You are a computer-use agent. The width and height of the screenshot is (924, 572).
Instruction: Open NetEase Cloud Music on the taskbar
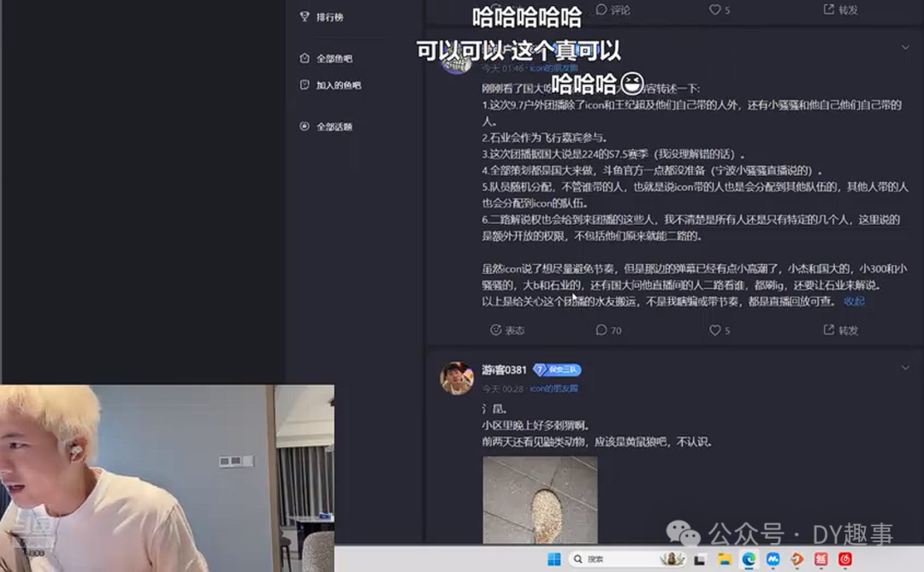[845, 559]
